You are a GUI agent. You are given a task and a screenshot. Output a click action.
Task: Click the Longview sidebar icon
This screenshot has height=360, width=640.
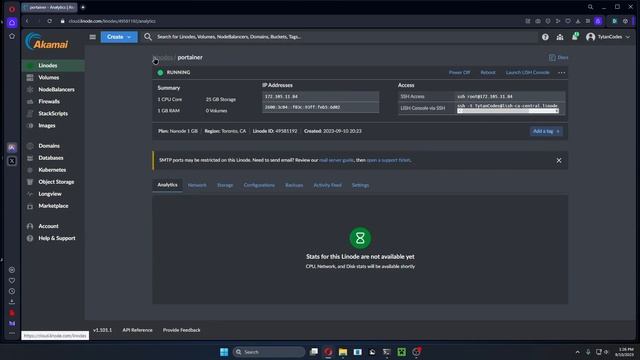pos(30,194)
